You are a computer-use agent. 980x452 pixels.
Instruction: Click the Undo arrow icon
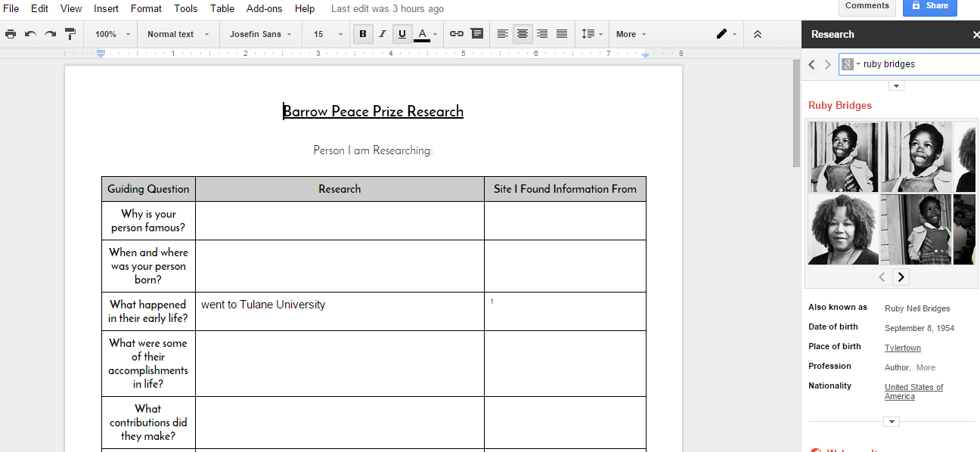[x=30, y=34]
